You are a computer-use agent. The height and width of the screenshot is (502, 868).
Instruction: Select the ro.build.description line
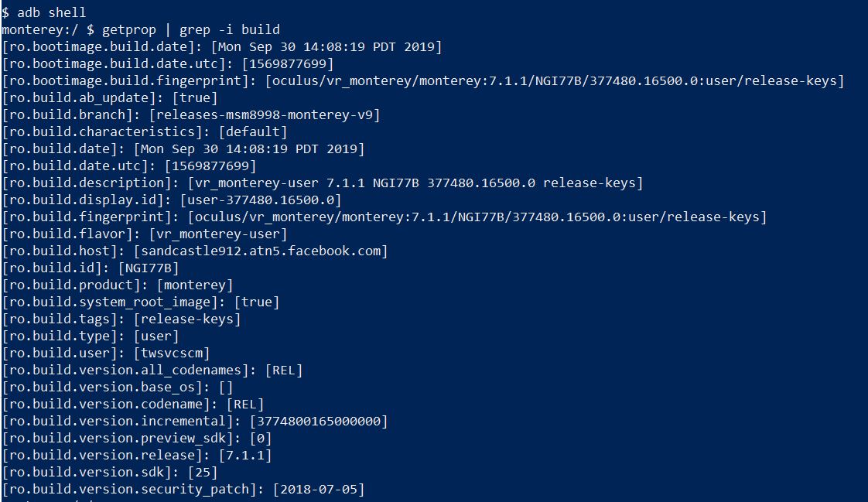[x=322, y=183]
